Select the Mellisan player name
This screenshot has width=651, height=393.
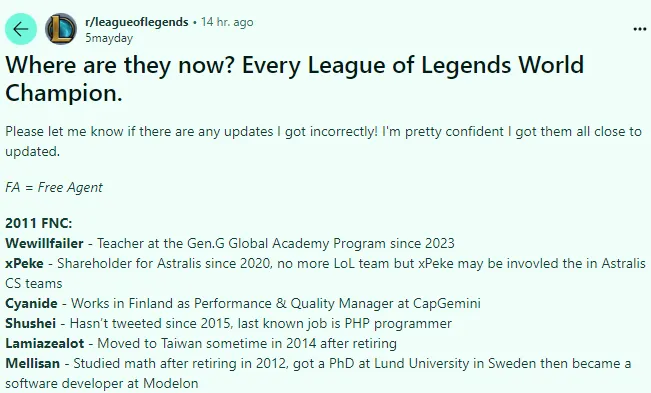click(32, 363)
